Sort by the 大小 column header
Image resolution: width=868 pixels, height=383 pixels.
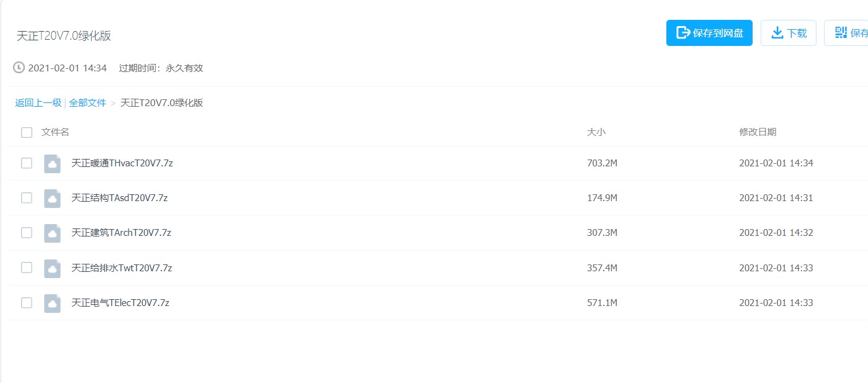coord(596,132)
